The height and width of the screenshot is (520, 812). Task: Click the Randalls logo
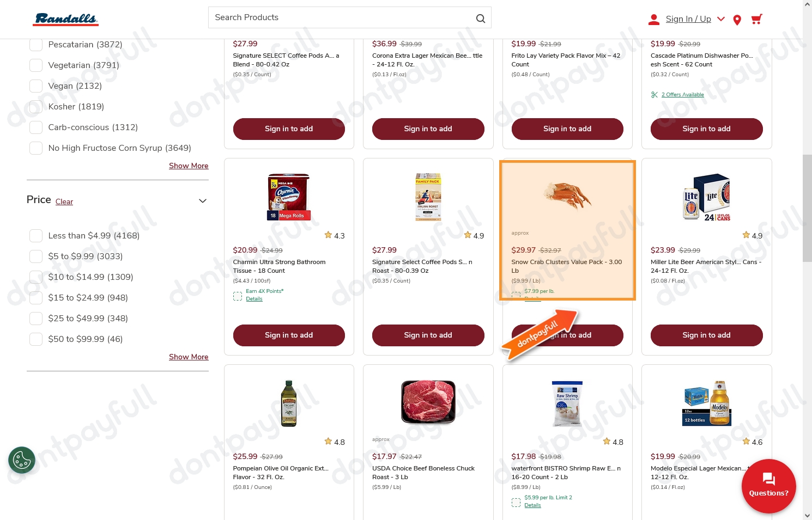65,19
